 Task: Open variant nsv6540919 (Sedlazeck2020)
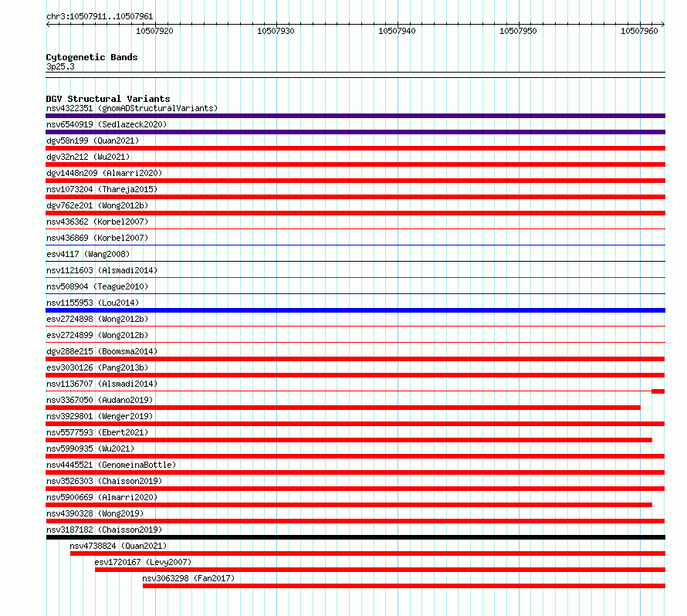click(x=107, y=124)
